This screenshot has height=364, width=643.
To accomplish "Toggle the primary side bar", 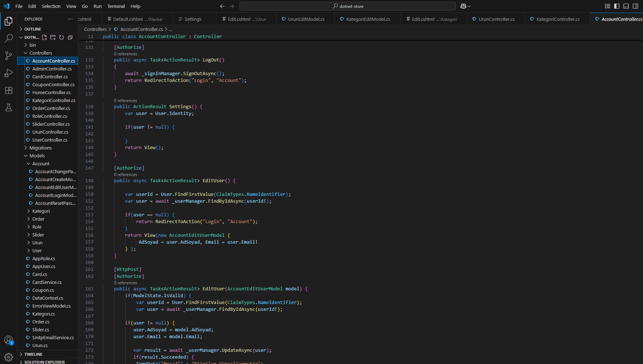I will click(x=617, y=6).
